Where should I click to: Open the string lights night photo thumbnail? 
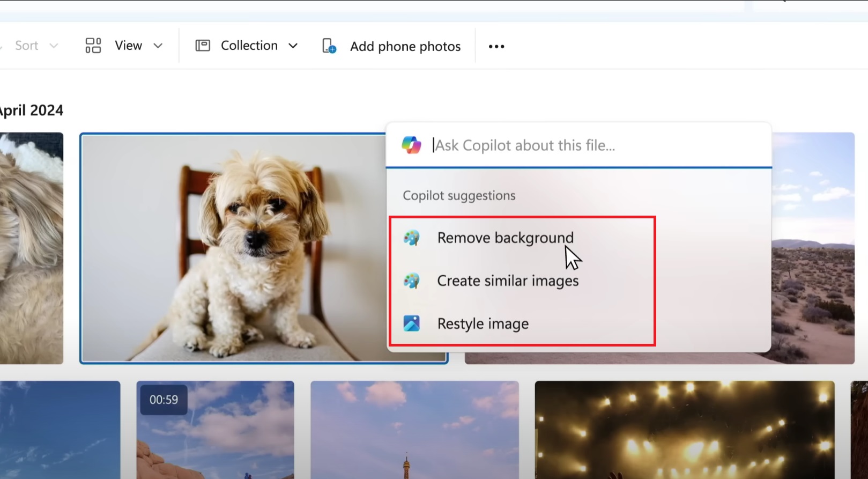point(685,430)
